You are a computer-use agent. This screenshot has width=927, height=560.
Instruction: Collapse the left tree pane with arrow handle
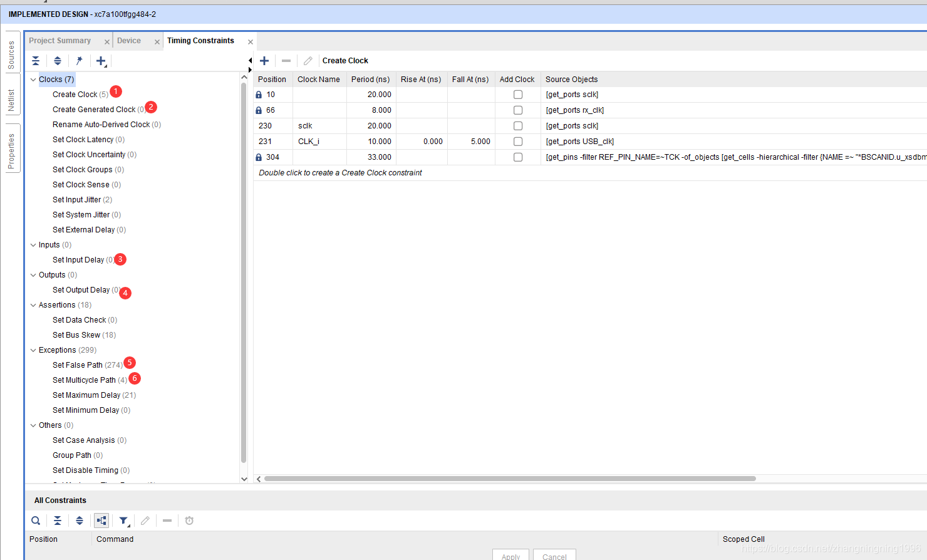click(x=250, y=61)
